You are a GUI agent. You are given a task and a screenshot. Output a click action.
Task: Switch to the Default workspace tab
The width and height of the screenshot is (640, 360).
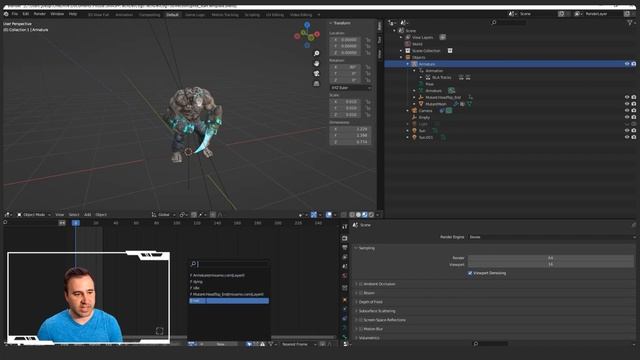172,15
